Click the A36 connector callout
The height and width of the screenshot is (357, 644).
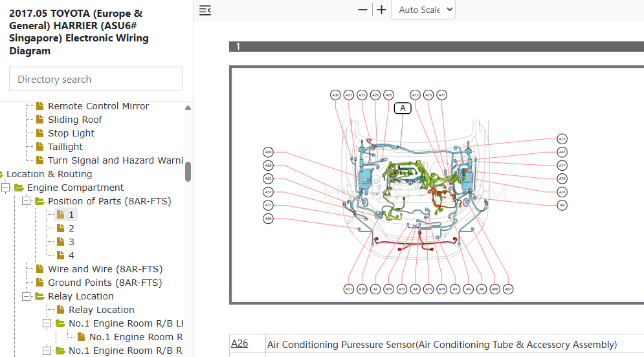click(335, 95)
